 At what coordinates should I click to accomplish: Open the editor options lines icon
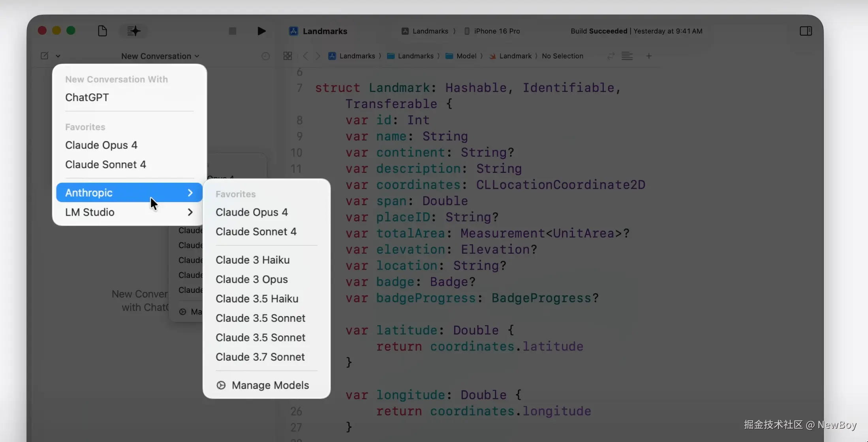point(627,56)
